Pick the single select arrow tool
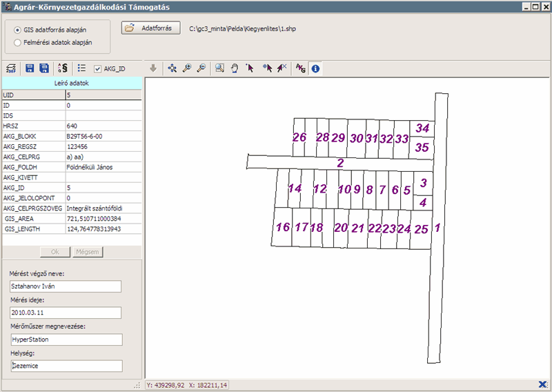Viewport: 552px width, 392px height. coord(250,68)
